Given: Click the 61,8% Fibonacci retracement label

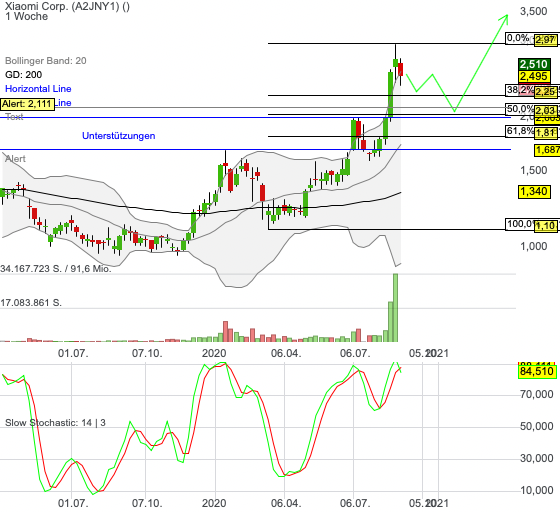Looking at the screenshot, I should point(520,131).
